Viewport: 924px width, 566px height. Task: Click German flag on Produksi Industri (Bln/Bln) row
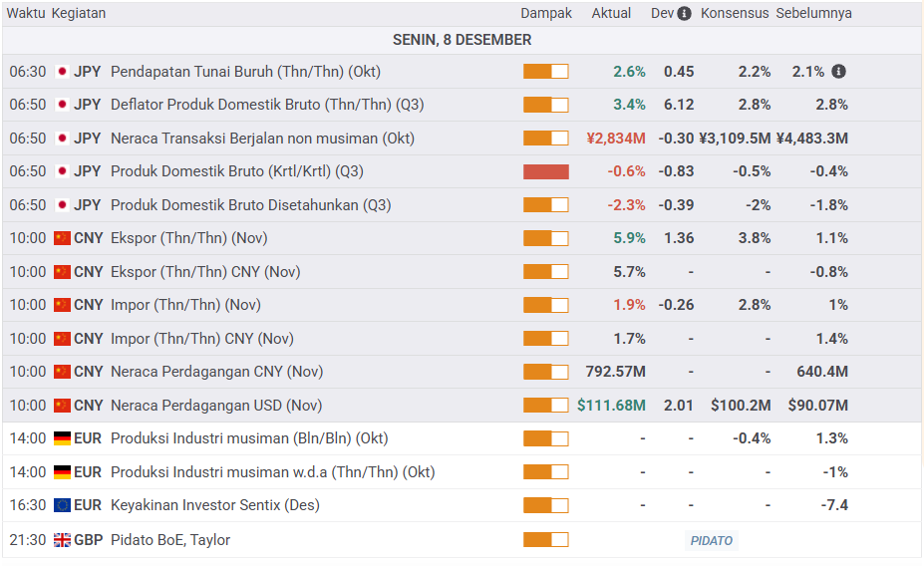pyautogui.click(x=62, y=438)
